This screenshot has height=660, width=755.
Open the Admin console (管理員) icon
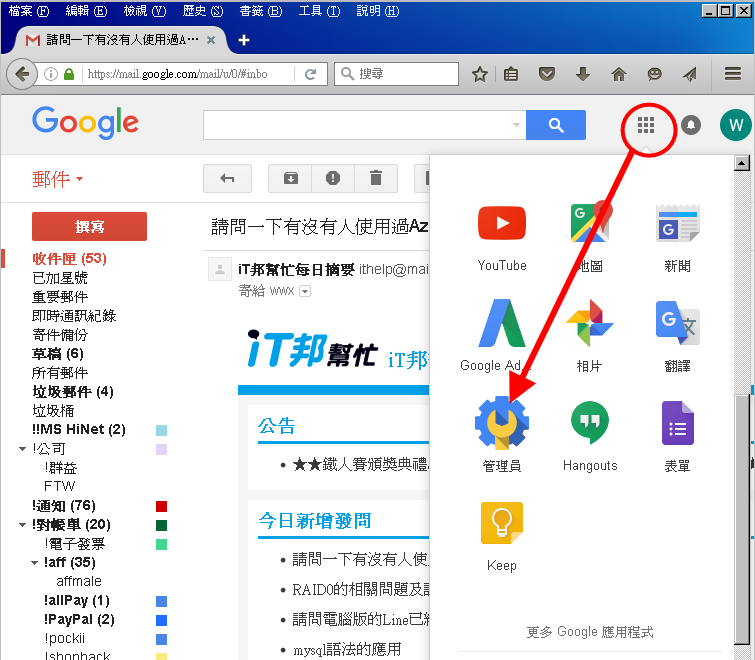(x=502, y=423)
